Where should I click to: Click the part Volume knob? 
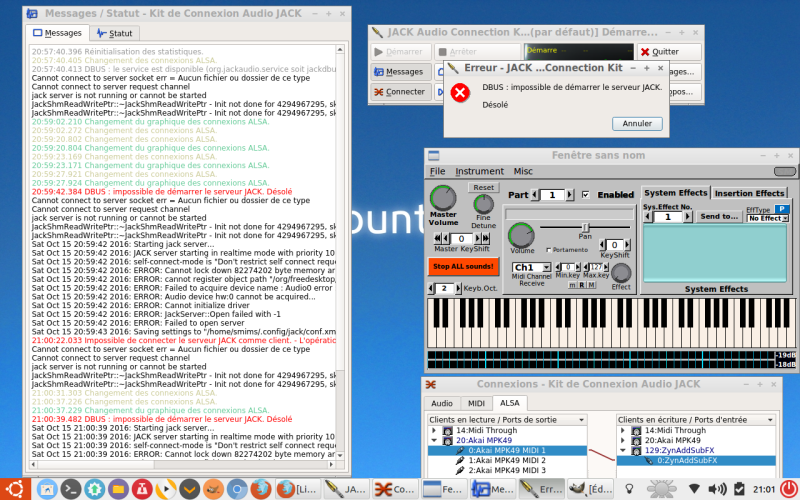[521, 236]
